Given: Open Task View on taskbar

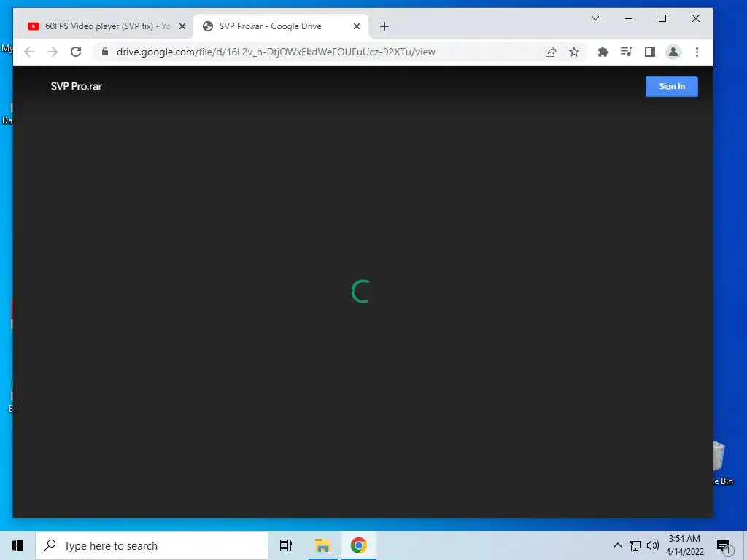Looking at the screenshot, I should (x=286, y=545).
